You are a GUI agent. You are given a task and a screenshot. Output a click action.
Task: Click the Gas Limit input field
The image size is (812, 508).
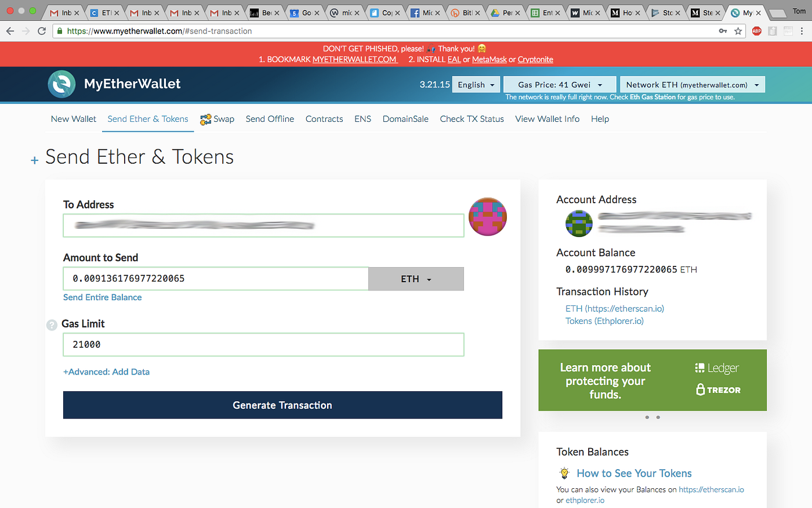click(263, 344)
